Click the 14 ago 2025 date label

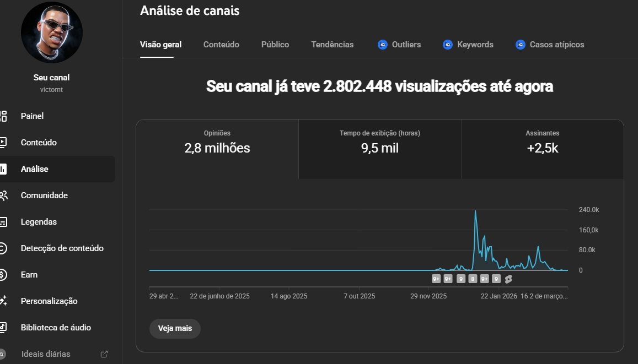(289, 296)
